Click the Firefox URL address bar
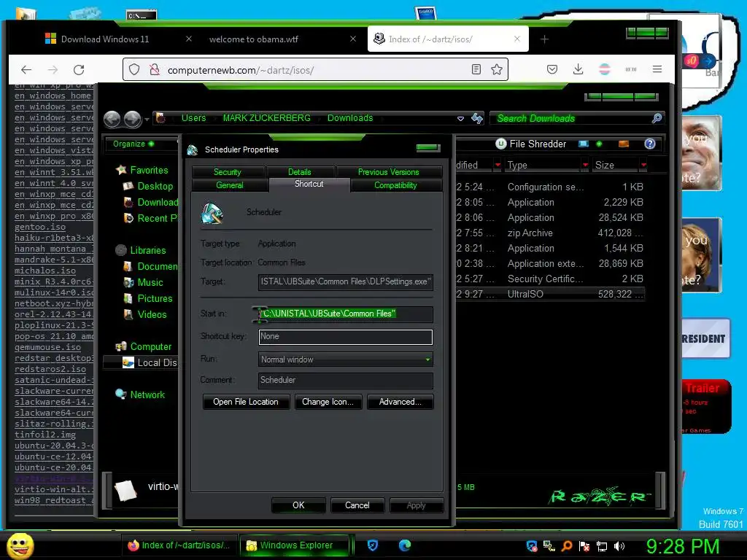Image resolution: width=747 pixels, height=560 pixels. click(314, 70)
